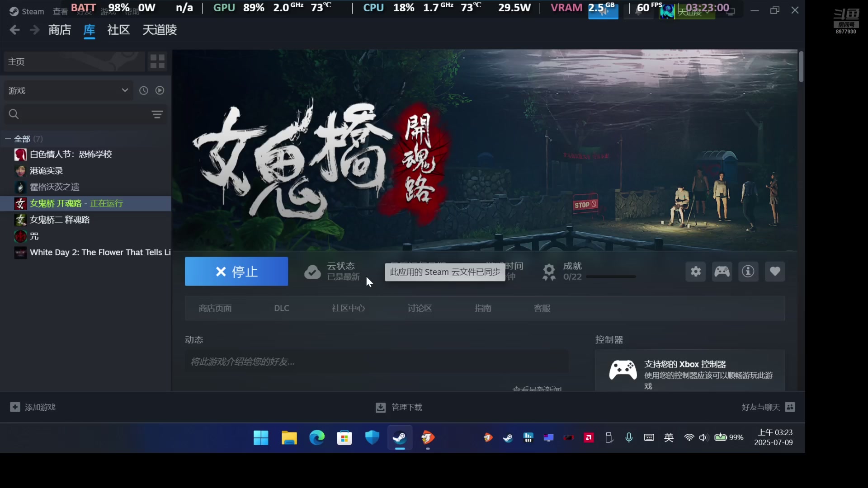Open the Windows Start menu
Image resolution: width=868 pixels, height=488 pixels.
261,437
